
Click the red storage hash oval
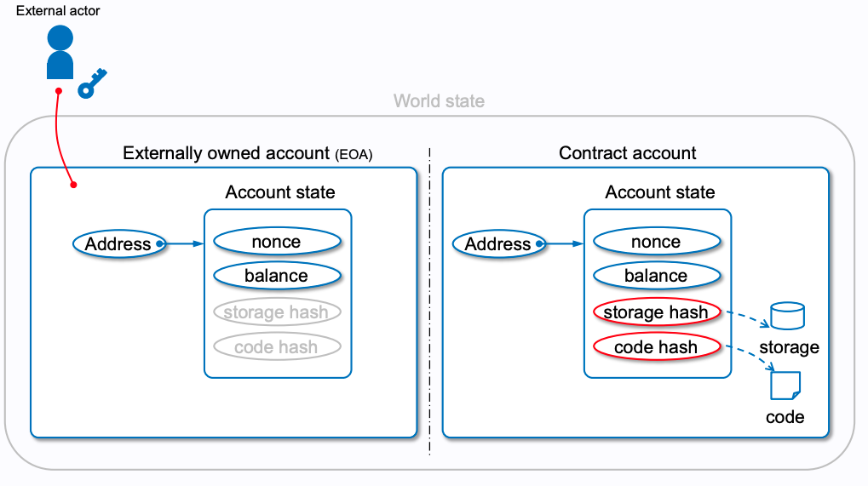pyautogui.click(x=657, y=312)
